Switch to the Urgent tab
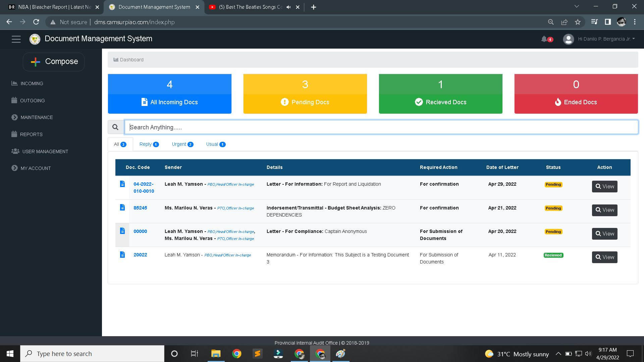The image size is (644, 362). pos(179,144)
